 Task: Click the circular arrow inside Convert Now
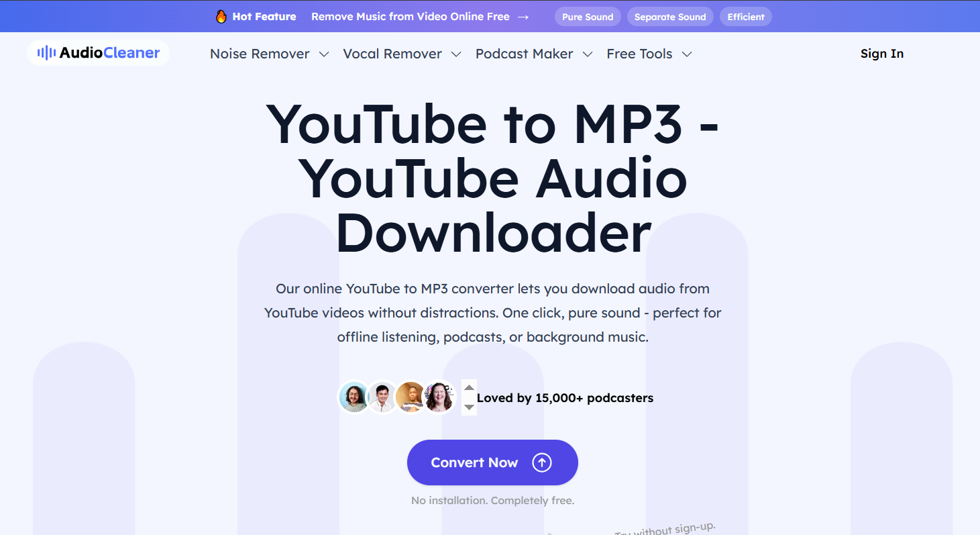pos(542,463)
